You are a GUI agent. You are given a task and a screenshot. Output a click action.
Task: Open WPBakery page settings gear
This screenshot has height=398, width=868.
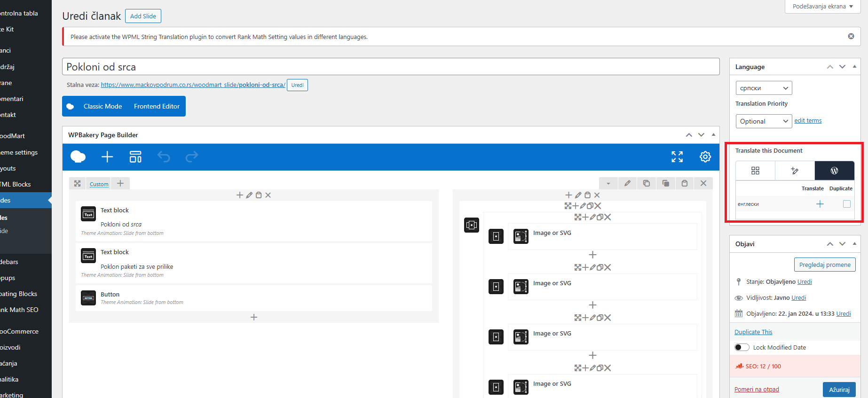[x=705, y=156]
